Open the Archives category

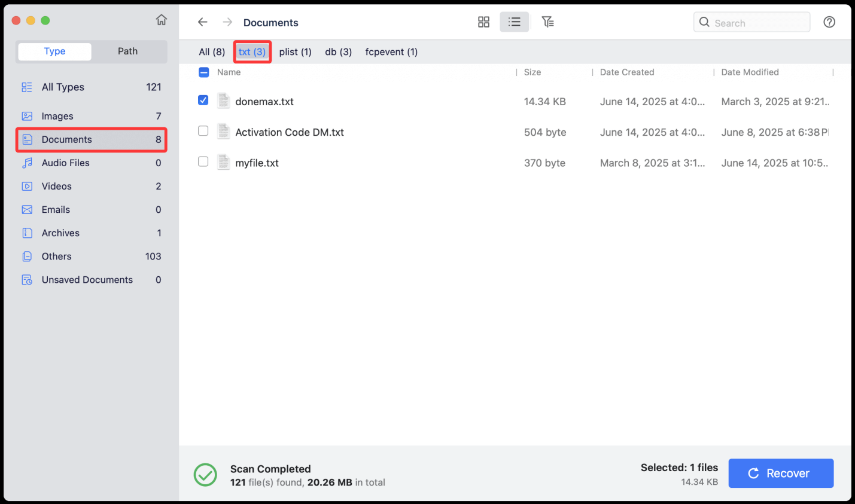tap(60, 233)
